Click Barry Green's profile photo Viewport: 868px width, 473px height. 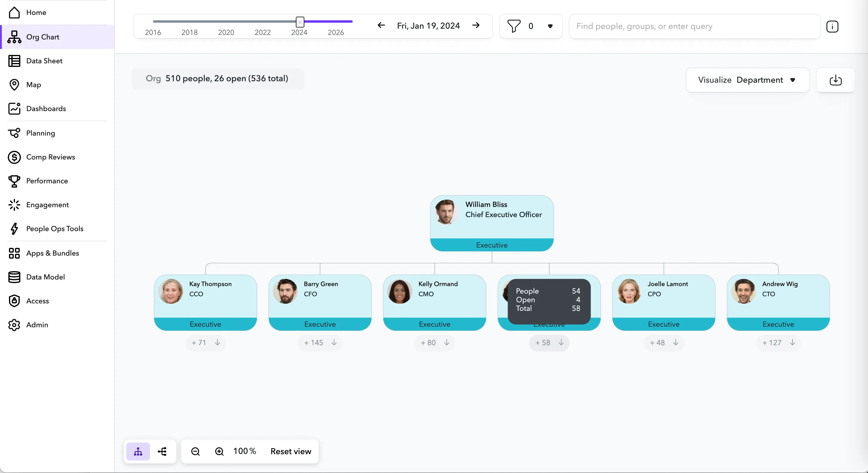pyautogui.click(x=285, y=291)
